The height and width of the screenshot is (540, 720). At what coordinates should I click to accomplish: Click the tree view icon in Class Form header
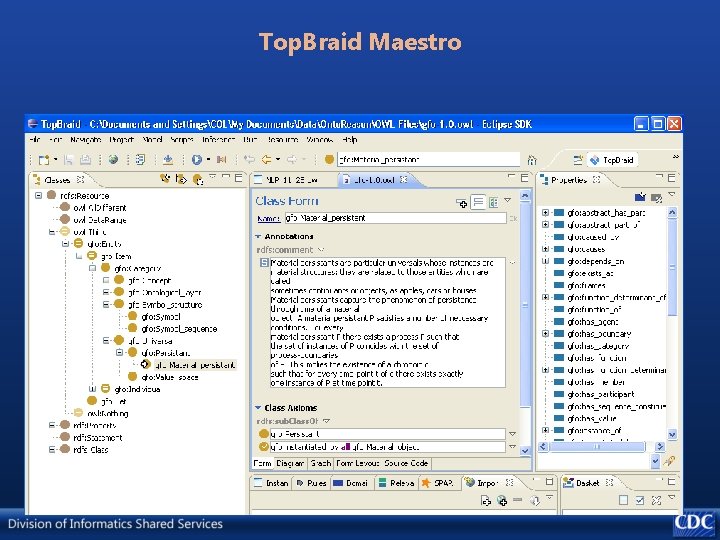click(x=494, y=202)
